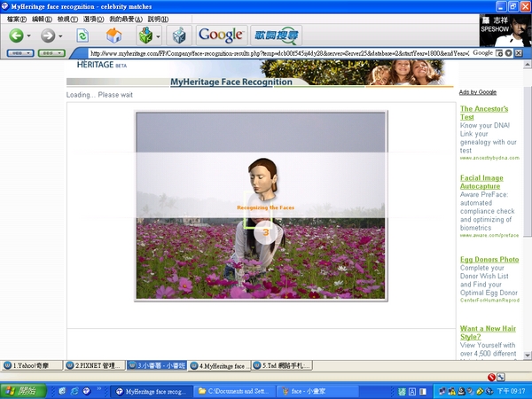Viewport: 532px width, 399px height.
Task: Click the first quick launch icon next to Start
Action: [62, 391]
